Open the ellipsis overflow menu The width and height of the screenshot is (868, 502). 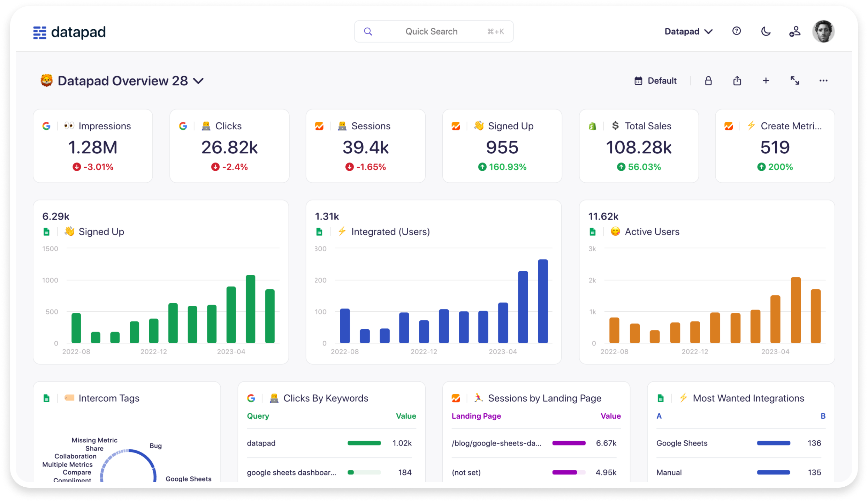pos(823,81)
